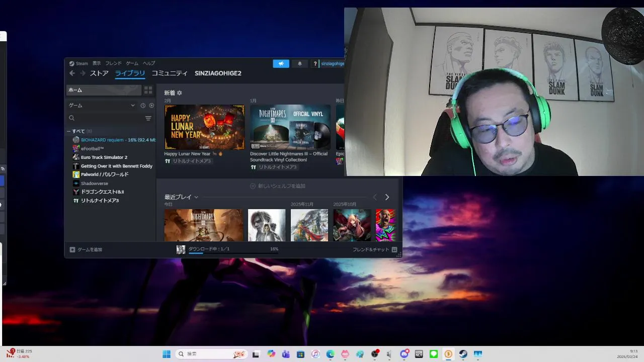Open フレンド&チャット
Viewport: 644px width, 362px height.
(375, 249)
